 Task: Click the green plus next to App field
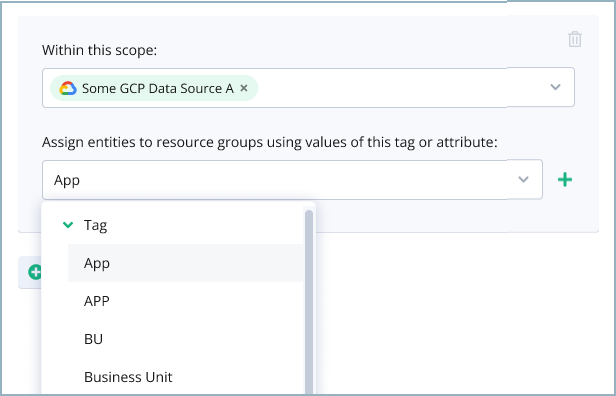pyautogui.click(x=565, y=180)
